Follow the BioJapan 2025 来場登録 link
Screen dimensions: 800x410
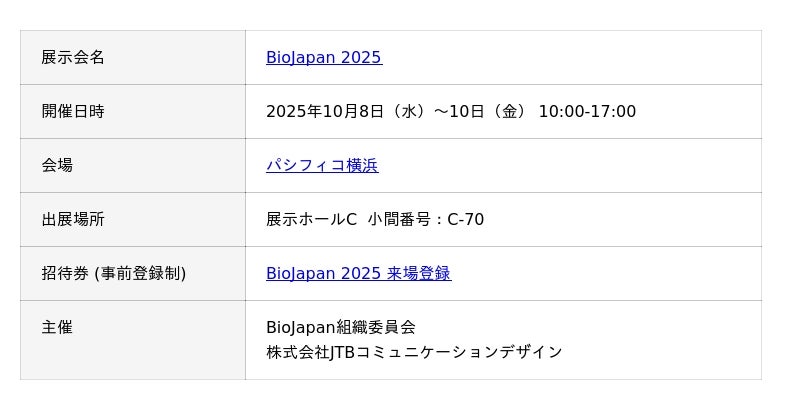tap(358, 274)
